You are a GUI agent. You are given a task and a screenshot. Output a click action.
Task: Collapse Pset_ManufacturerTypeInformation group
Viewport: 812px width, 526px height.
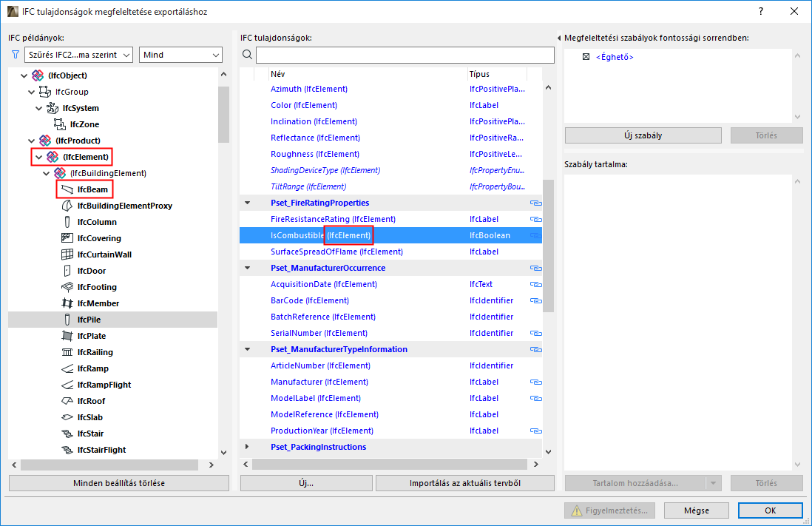coord(248,349)
